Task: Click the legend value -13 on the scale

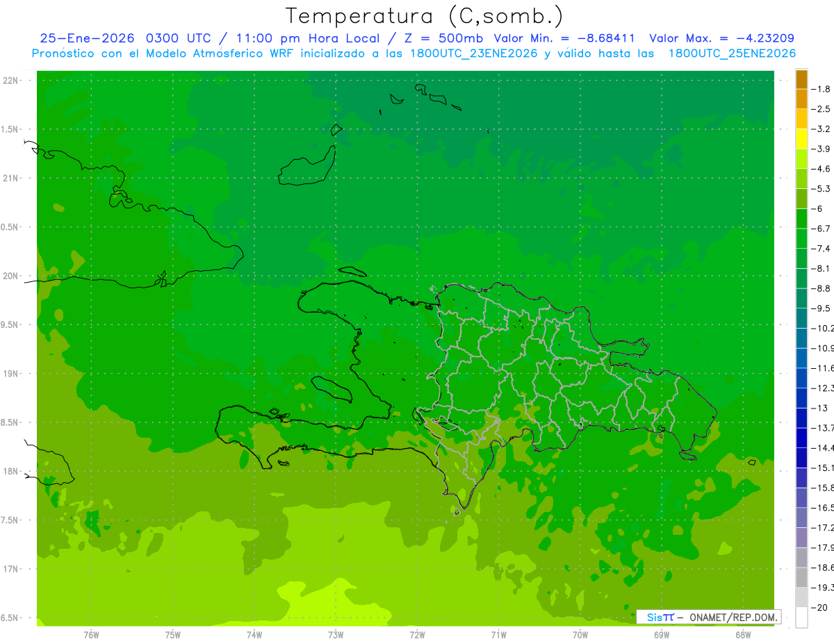Action: coord(819,408)
